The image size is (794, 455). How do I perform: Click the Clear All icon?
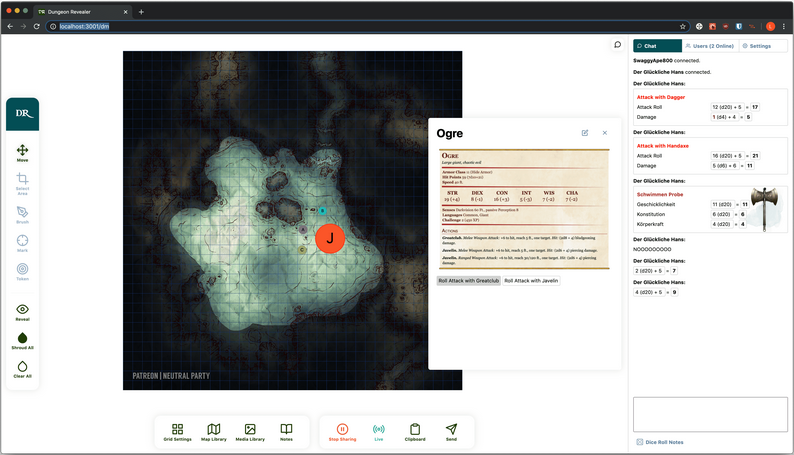[22, 369]
